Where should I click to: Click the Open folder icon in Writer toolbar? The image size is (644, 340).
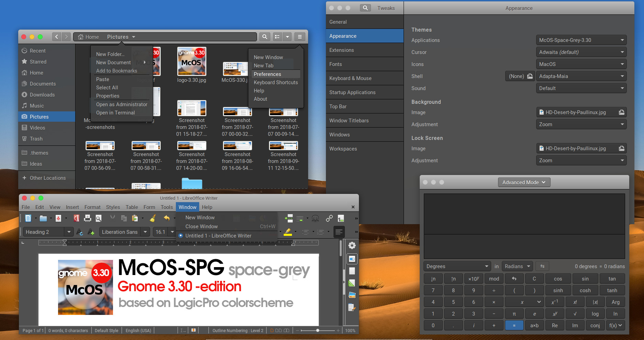tap(43, 218)
